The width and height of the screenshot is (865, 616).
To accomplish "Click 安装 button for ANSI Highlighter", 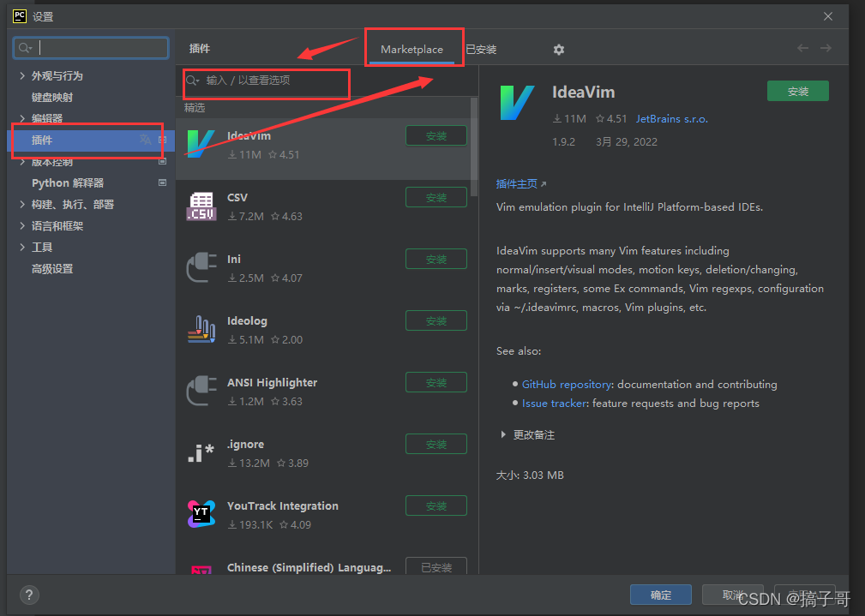I will coord(436,383).
